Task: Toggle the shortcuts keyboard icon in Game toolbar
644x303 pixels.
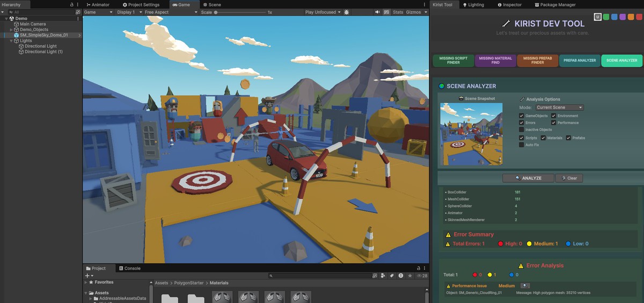Action: click(x=386, y=12)
